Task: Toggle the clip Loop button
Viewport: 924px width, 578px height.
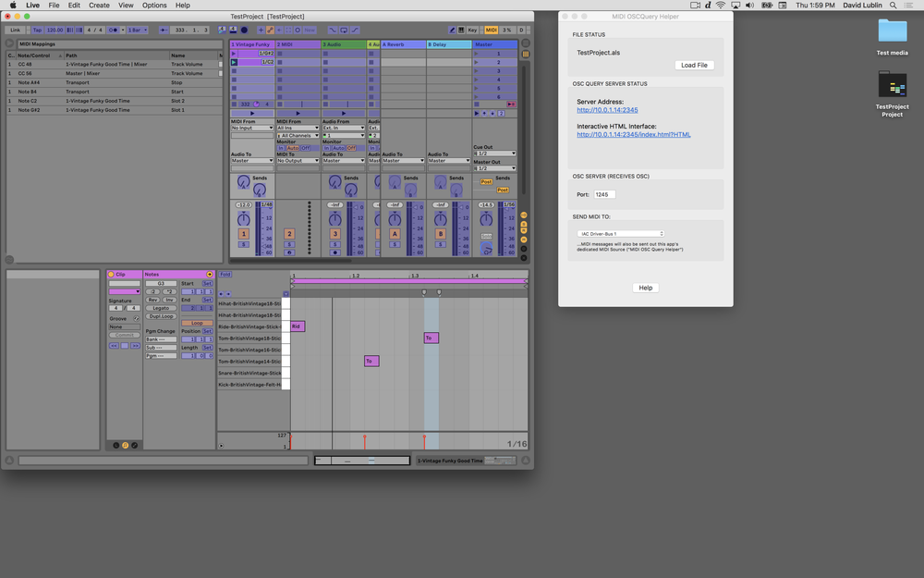Action: click(197, 323)
